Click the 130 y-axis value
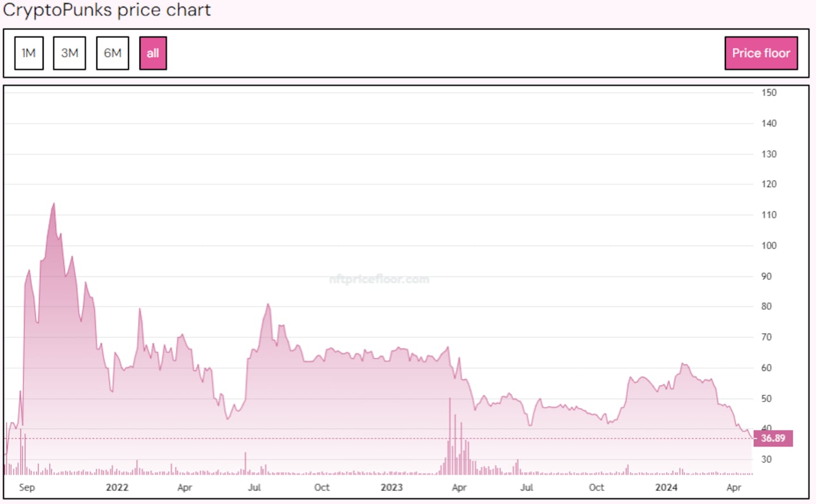 coord(769,154)
